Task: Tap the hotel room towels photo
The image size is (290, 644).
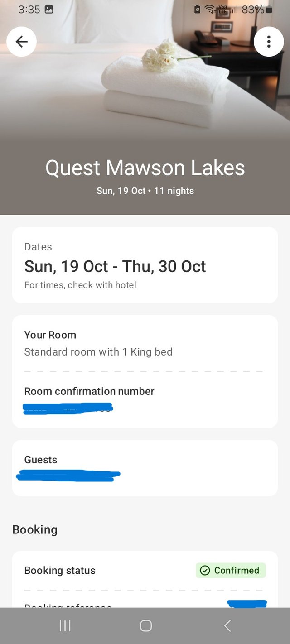Action: [163, 86]
